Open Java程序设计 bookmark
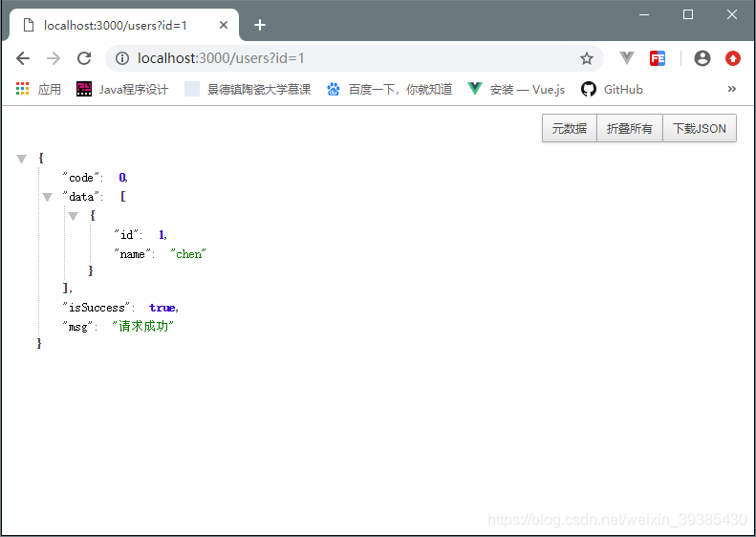This screenshot has height=537, width=756. [x=122, y=89]
